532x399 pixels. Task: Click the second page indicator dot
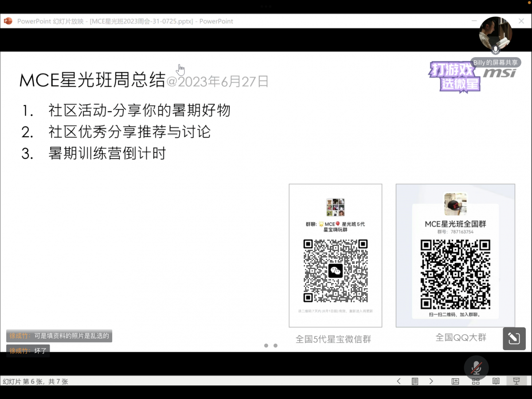275,345
